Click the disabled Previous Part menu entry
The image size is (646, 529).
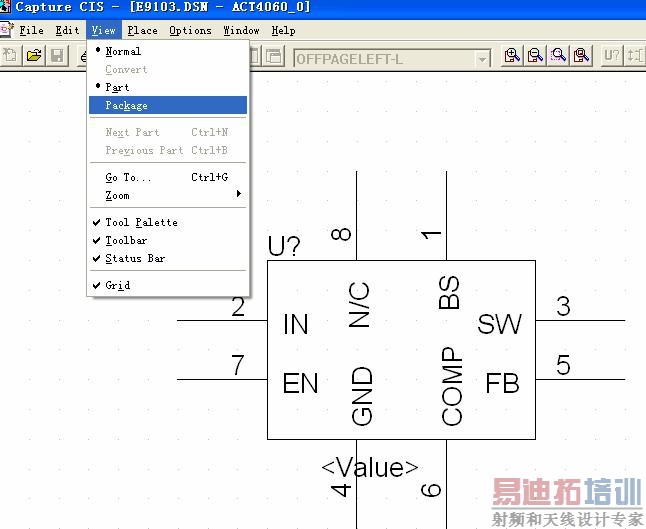click(x=168, y=150)
